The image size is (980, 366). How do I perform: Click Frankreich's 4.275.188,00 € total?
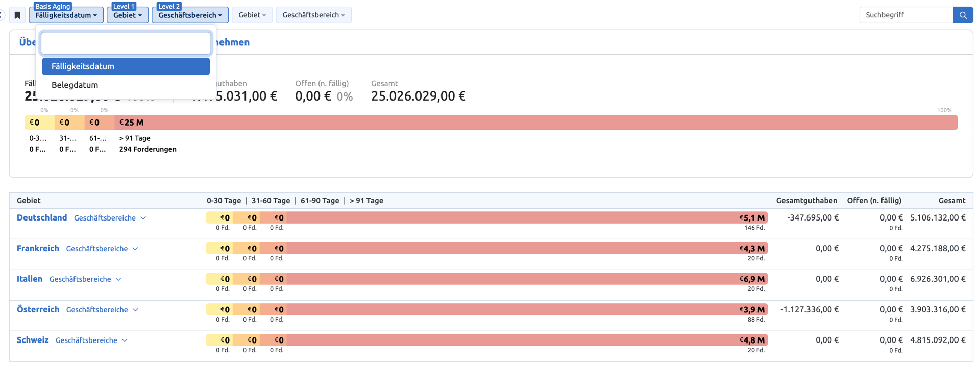[938, 248]
